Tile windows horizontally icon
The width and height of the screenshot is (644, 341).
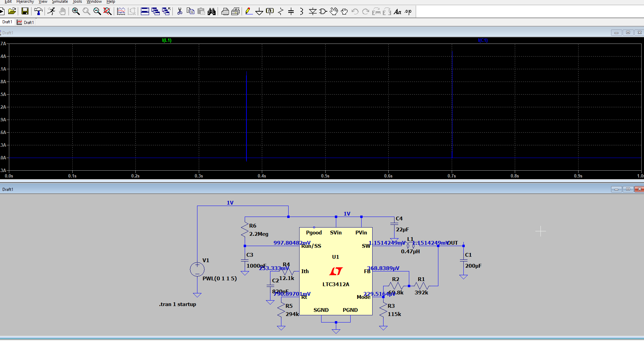145,11
